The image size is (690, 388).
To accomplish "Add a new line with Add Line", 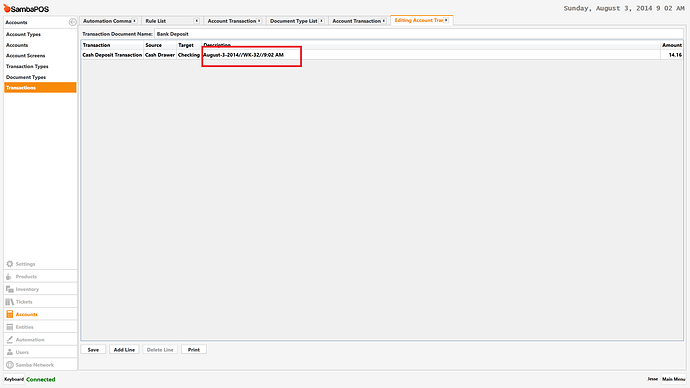I will (124, 350).
